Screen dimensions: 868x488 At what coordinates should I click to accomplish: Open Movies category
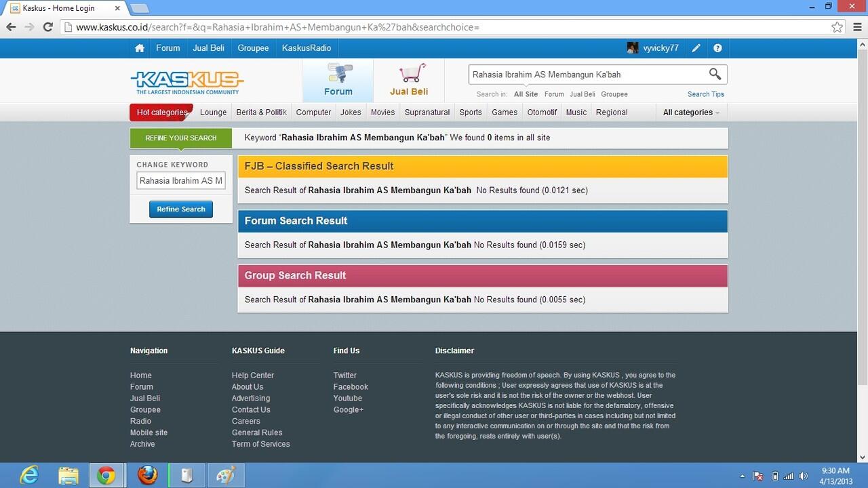pyautogui.click(x=382, y=113)
